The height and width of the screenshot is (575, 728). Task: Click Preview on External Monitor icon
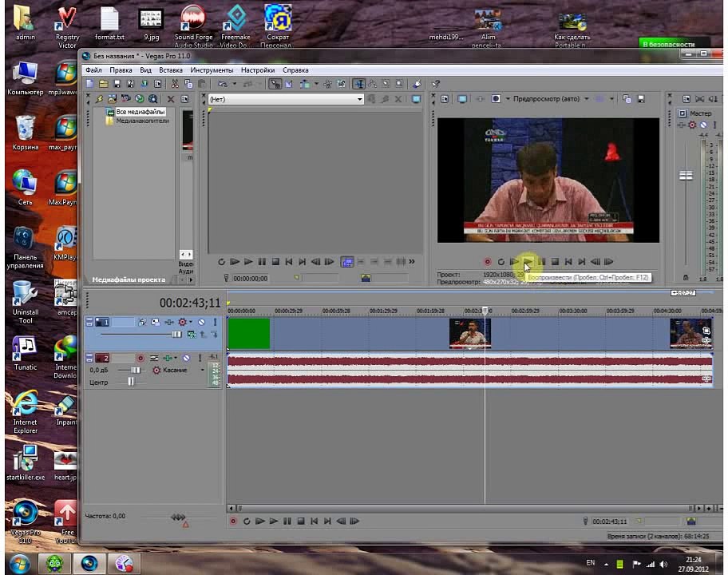462,99
